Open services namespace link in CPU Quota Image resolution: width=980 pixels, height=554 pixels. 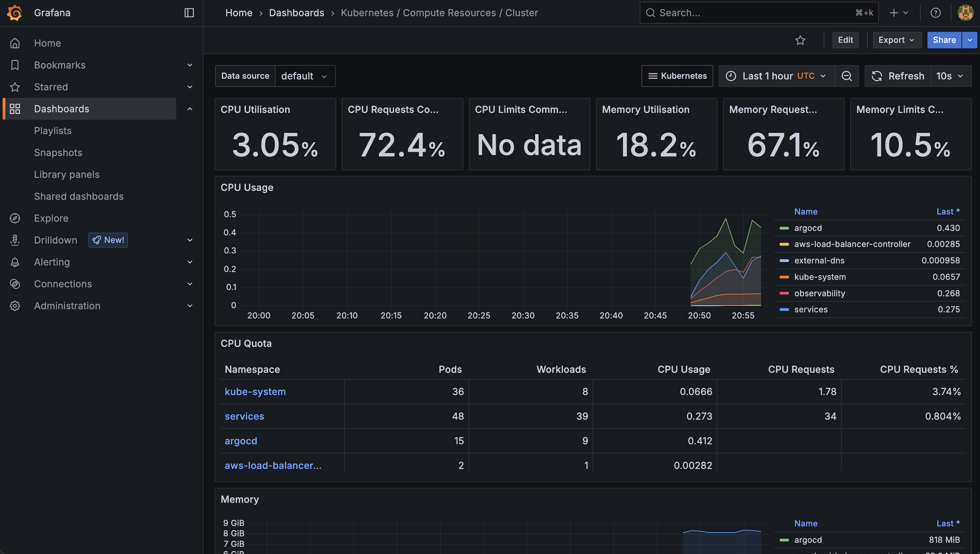pyautogui.click(x=244, y=416)
